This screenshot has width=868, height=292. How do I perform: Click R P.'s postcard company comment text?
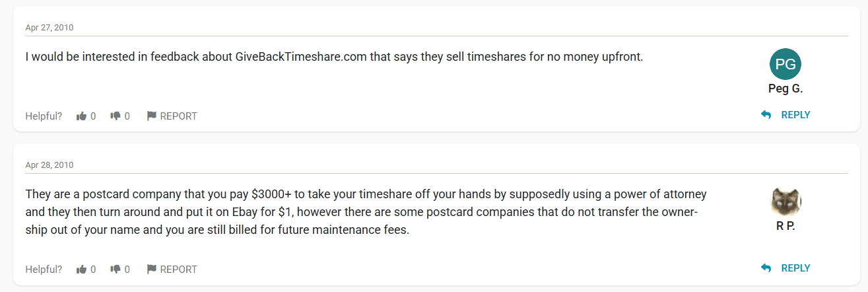[x=366, y=213]
